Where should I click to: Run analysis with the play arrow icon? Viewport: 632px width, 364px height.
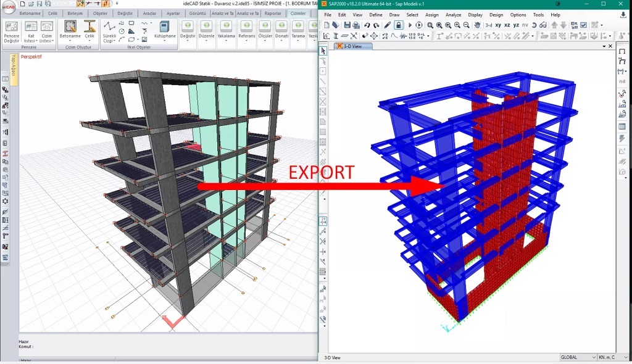click(410, 25)
